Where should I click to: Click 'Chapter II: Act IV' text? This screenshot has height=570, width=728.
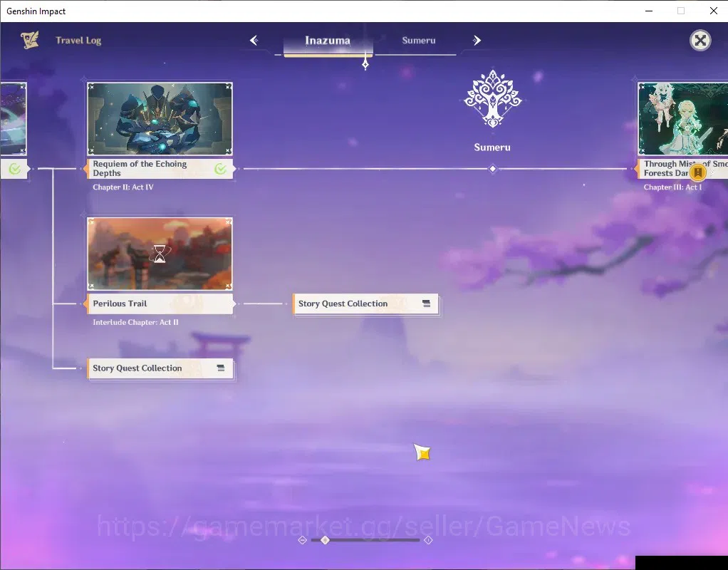[x=123, y=187]
